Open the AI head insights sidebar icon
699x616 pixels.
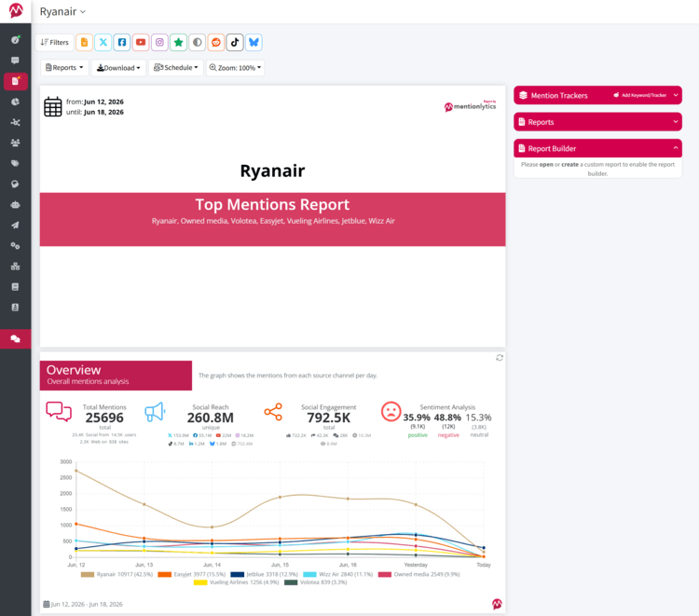15,185
